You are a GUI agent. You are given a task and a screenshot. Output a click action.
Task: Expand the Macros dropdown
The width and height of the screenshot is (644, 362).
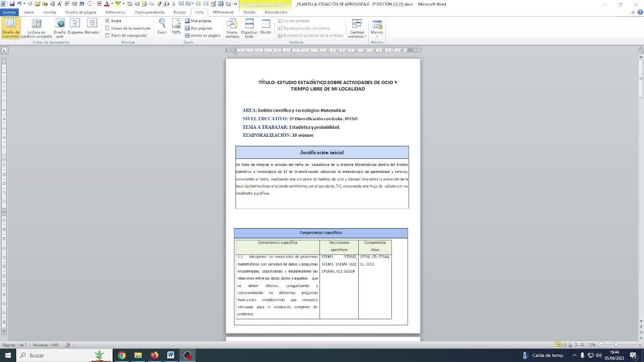pos(377,28)
